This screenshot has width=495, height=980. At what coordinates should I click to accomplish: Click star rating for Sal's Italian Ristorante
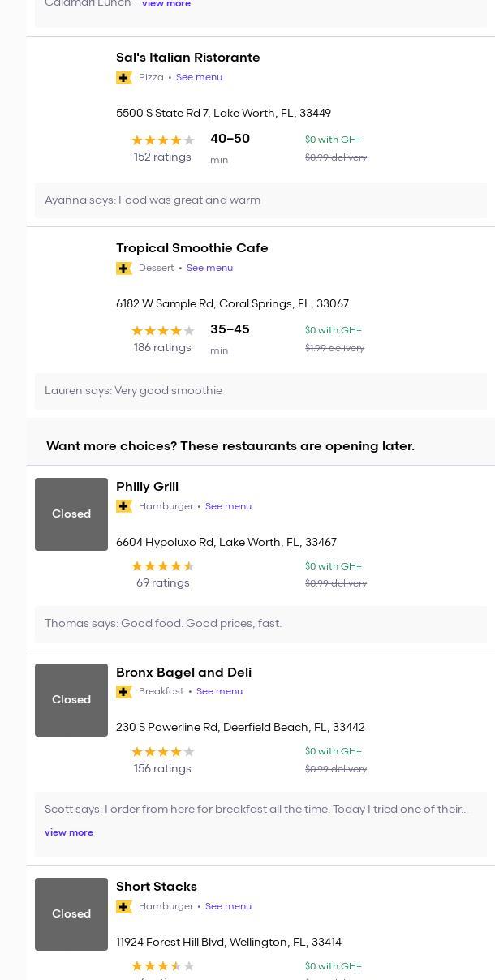(162, 140)
